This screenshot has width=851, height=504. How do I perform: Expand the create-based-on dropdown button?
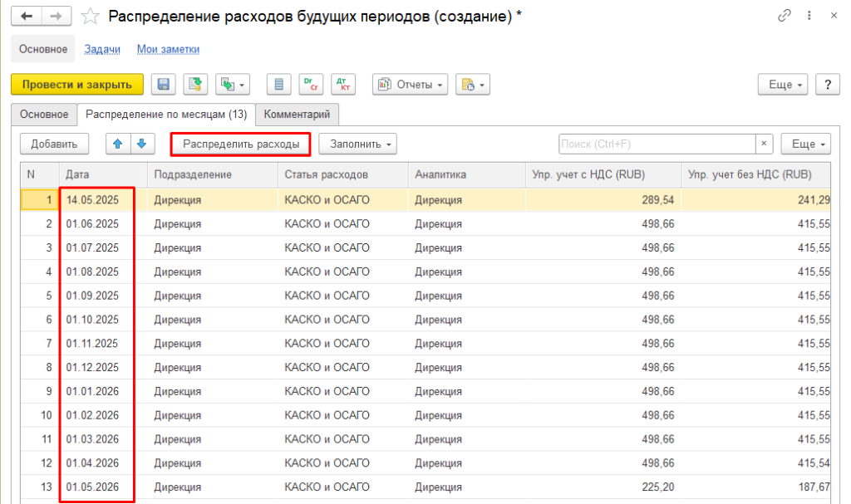233,85
